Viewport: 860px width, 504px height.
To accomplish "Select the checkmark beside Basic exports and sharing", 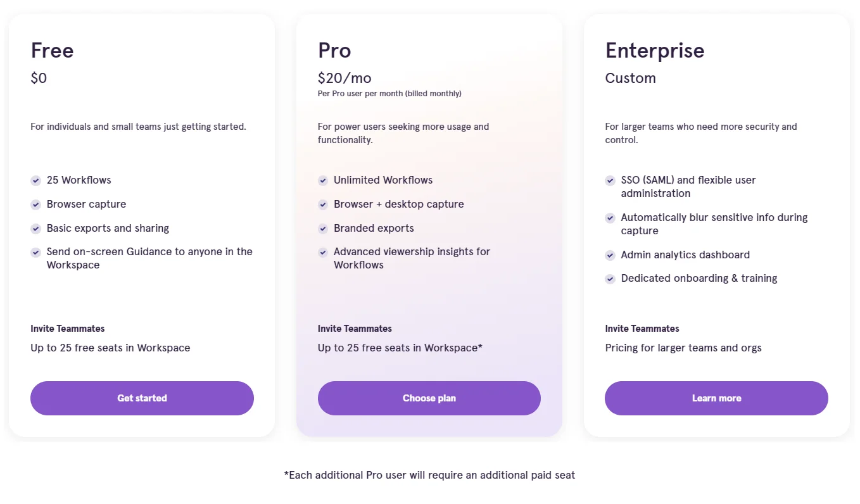I will 35,229.
